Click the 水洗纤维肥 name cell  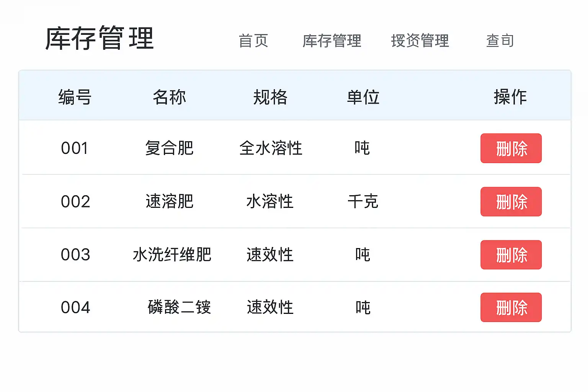[x=172, y=255]
